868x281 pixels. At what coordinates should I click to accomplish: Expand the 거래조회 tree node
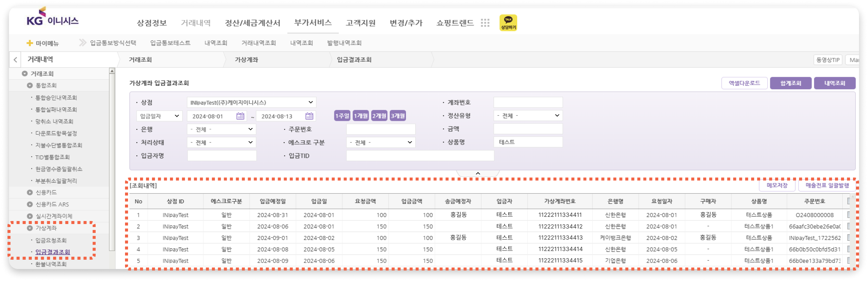(24, 73)
